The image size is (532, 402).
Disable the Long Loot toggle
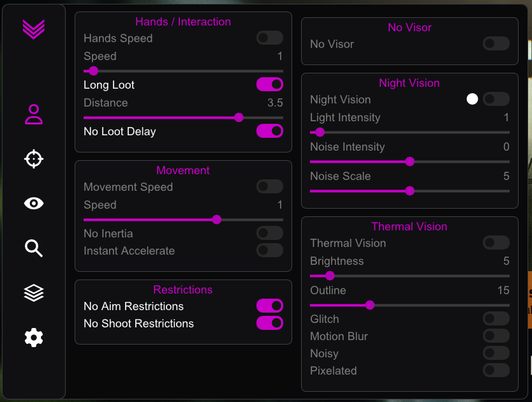coord(270,84)
